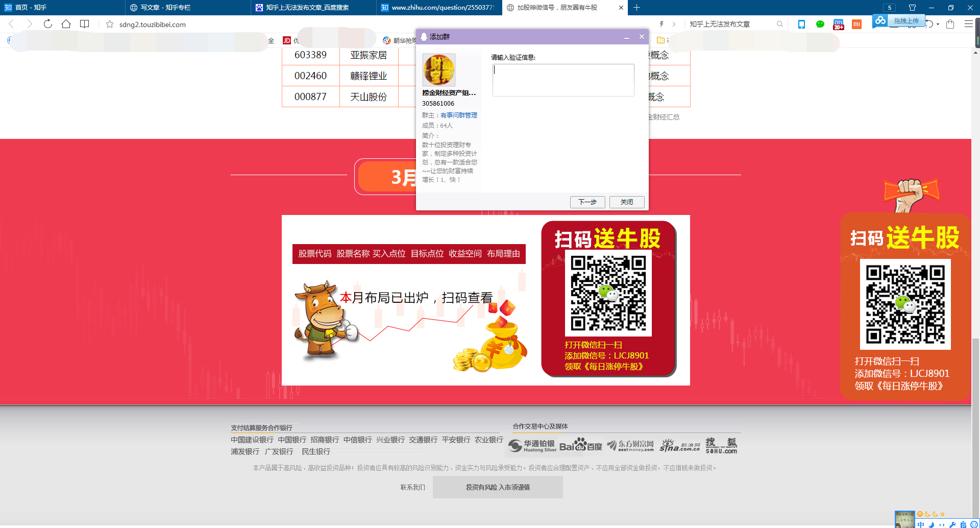Open the Xiaomi MI extension icon
Image resolution: width=980 pixels, height=528 pixels.
pos(856,24)
